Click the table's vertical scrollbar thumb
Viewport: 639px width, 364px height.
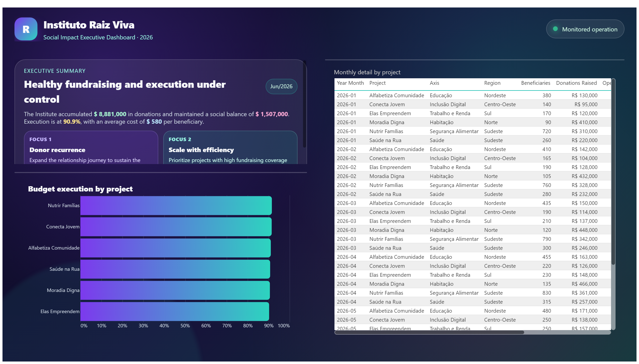[613, 172]
